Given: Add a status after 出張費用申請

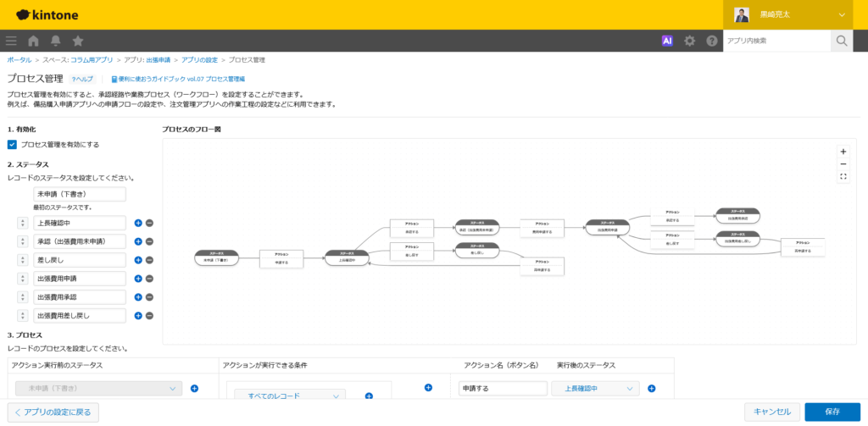Looking at the screenshot, I should pyautogui.click(x=138, y=279).
